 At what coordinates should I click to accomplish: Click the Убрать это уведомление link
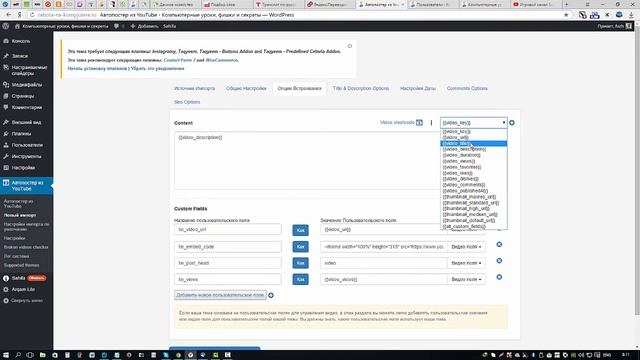click(158, 69)
